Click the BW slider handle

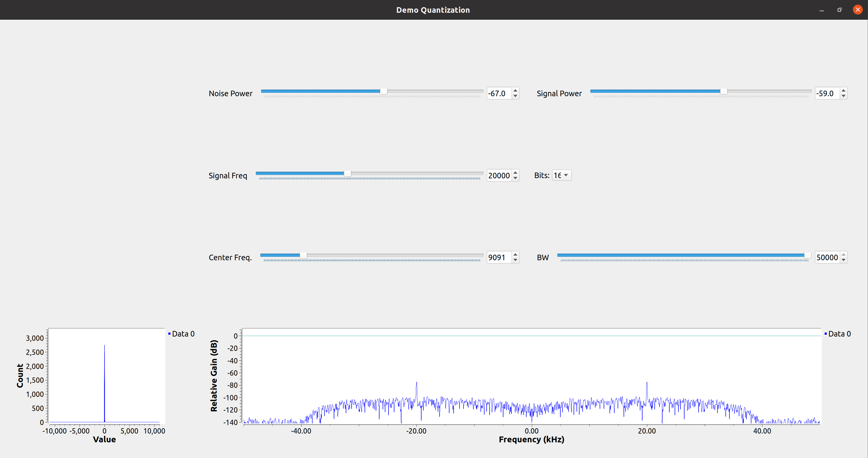pos(807,255)
